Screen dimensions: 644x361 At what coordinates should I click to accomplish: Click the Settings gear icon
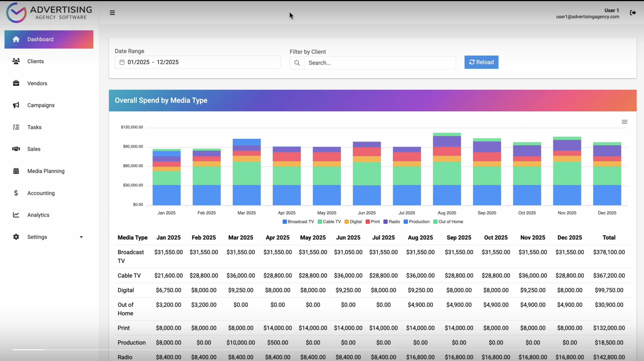point(16,237)
